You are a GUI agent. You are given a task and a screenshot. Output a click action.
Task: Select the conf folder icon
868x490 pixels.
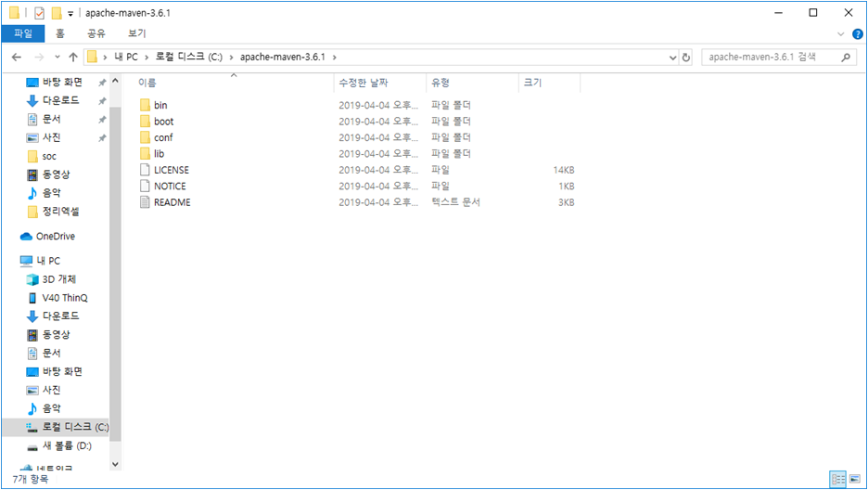point(145,137)
